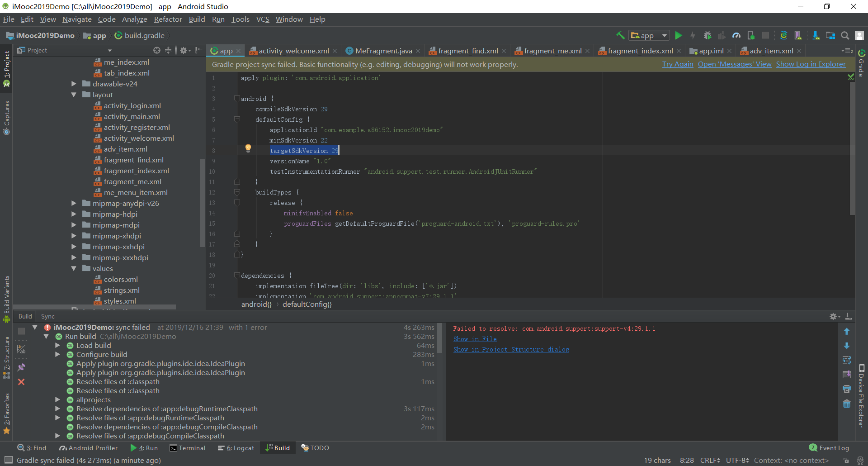Click the inspection profile hector icon in status bar
The height and width of the screenshot is (466, 868).
click(x=860, y=461)
